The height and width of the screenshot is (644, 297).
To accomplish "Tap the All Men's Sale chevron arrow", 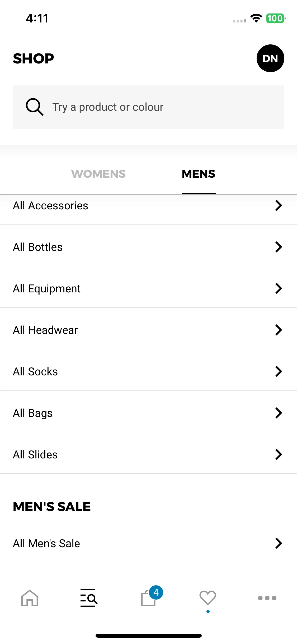I will coord(279,543).
